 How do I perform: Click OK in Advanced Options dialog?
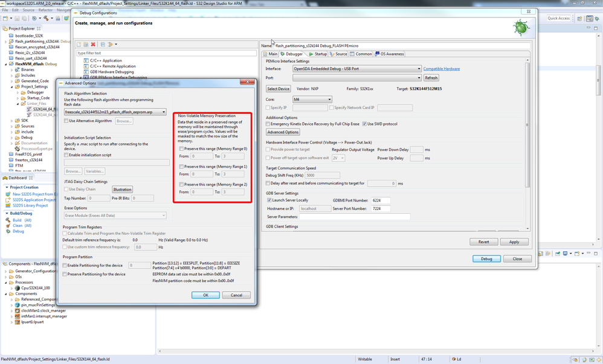[x=206, y=295]
